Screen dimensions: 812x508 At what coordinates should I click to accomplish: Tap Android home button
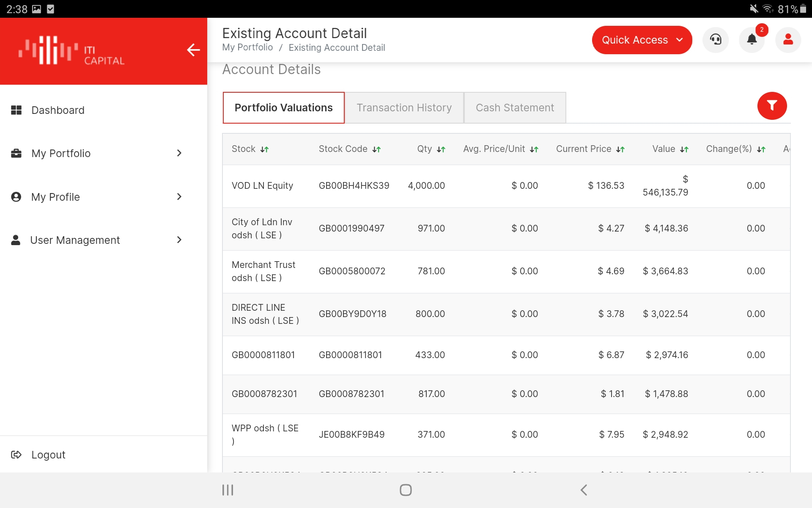(406, 490)
